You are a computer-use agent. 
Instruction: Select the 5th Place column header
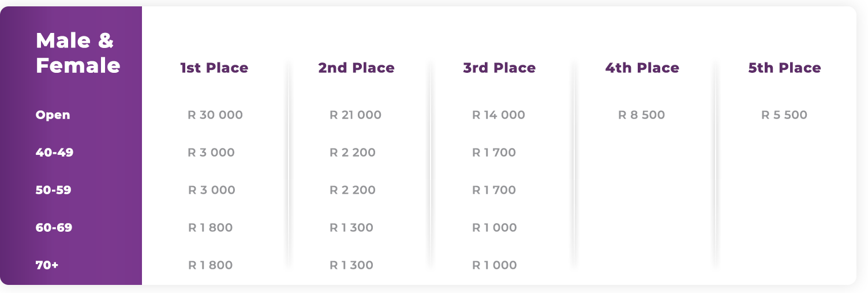(785, 68)
